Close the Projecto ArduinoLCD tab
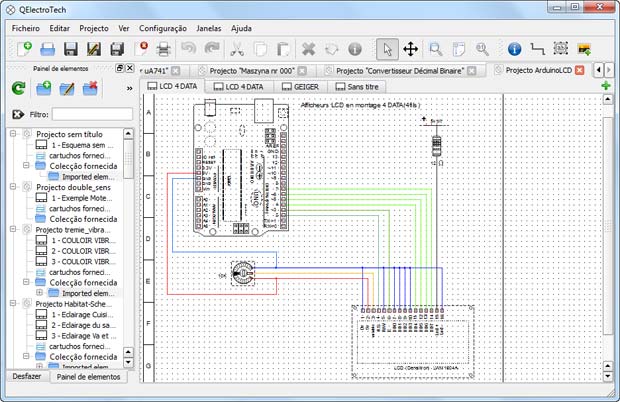Screen dimensions: 620x402 [x=579, y=70]
